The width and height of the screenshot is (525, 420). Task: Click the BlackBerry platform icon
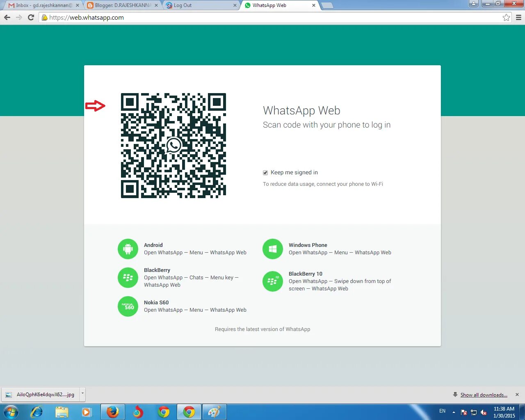[128, 278]
